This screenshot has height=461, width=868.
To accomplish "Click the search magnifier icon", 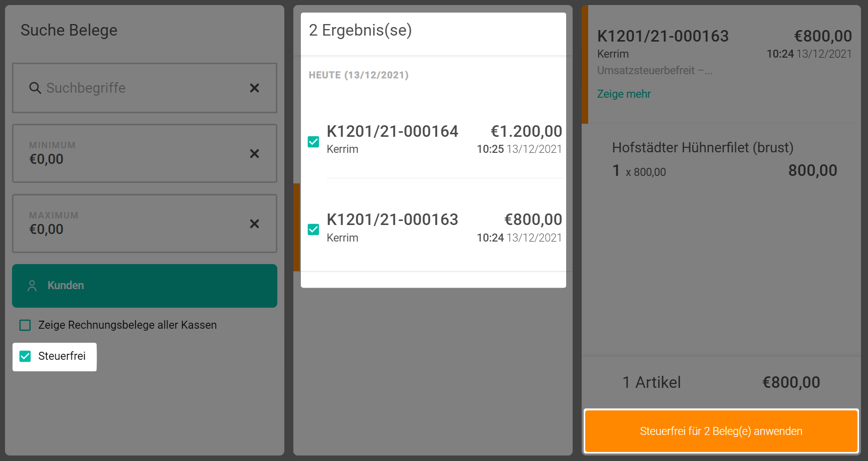I will pyautogui.click(x=35, y=88).
